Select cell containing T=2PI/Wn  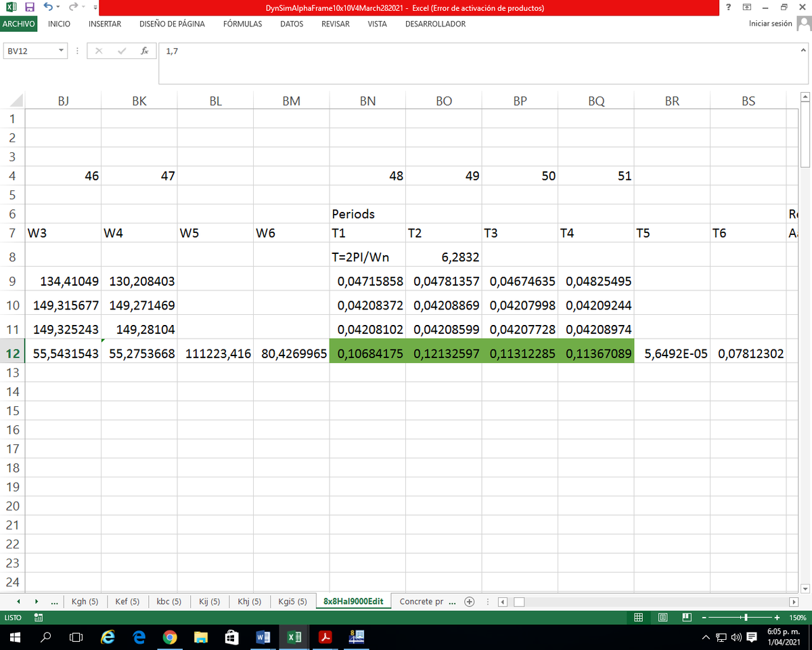pos(367,257)
